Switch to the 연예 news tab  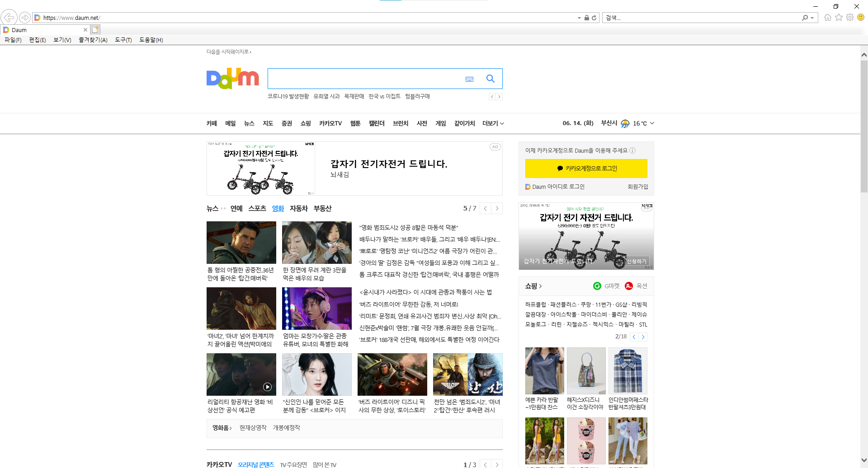pos(236,208)
